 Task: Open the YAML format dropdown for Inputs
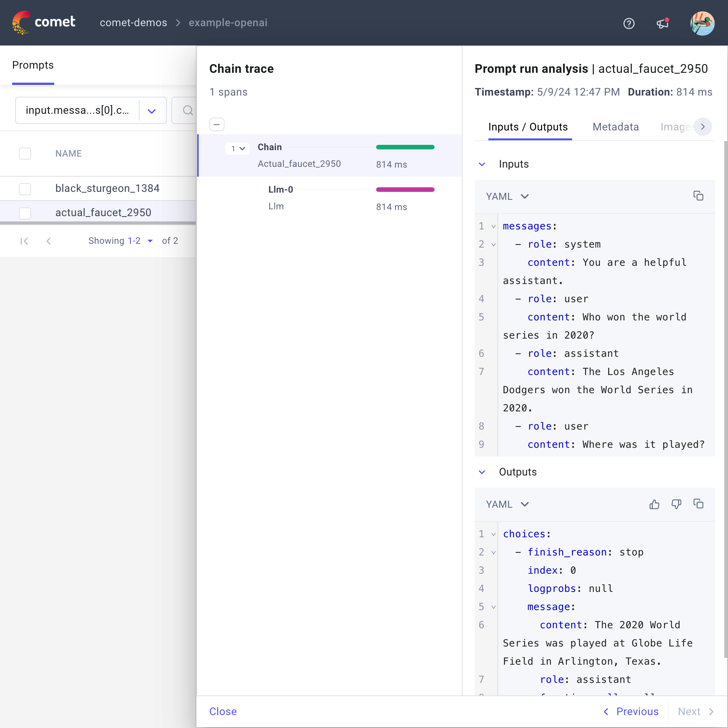click(507, 196)
